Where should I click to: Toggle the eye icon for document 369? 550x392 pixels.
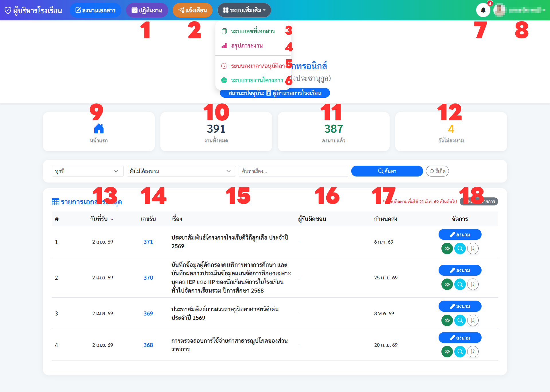point(447,320)
